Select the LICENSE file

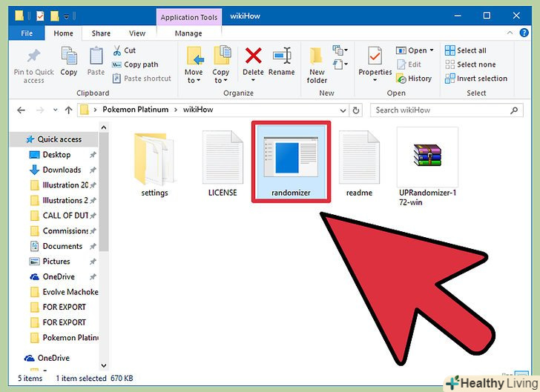[223, 165]
